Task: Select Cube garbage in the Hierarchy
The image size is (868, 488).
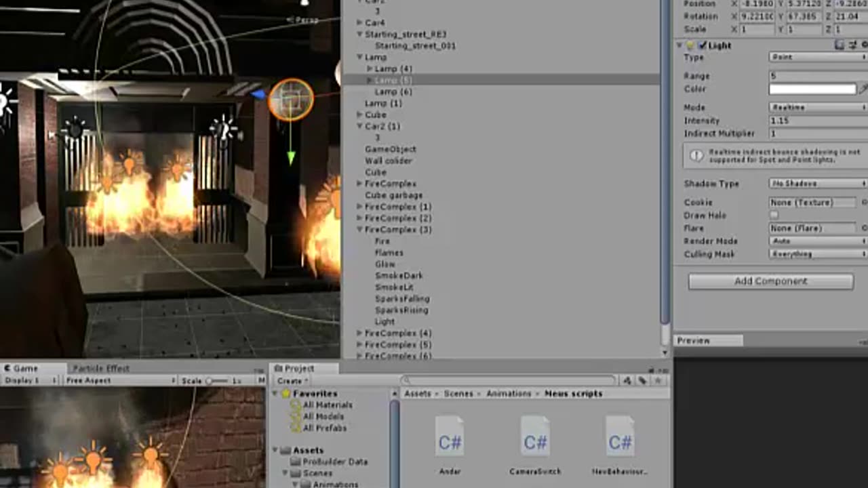Action: [x=394, y=195]
